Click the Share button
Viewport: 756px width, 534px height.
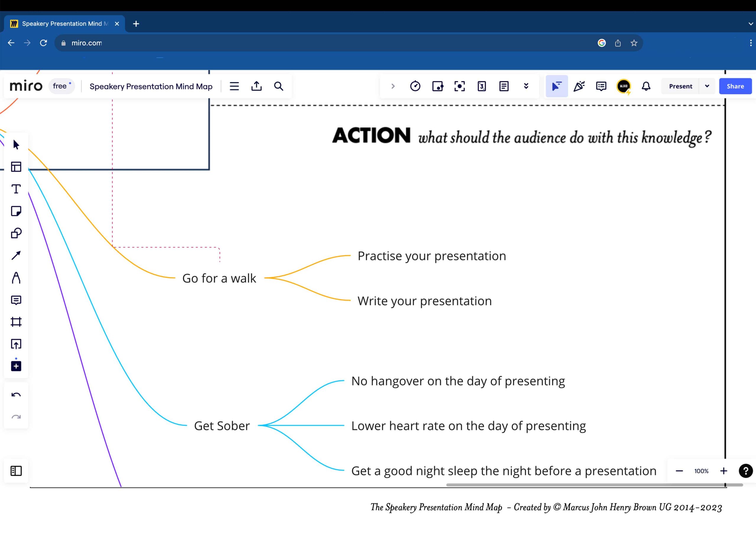(735, 86)
